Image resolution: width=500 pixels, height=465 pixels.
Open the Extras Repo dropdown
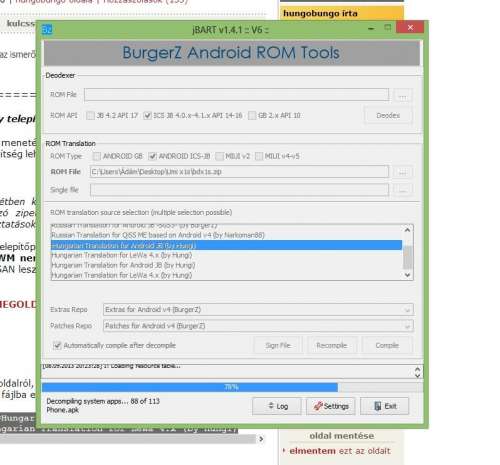coord(258,310)
